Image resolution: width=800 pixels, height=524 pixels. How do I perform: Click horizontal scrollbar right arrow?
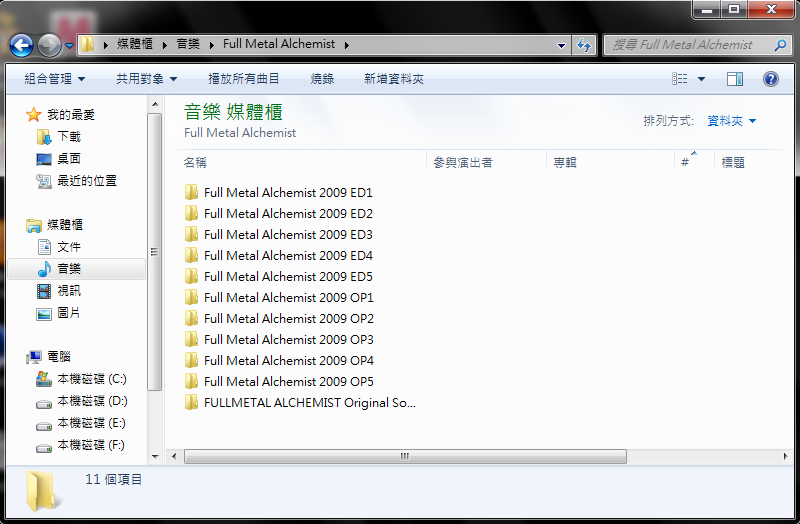click(786, 456)
